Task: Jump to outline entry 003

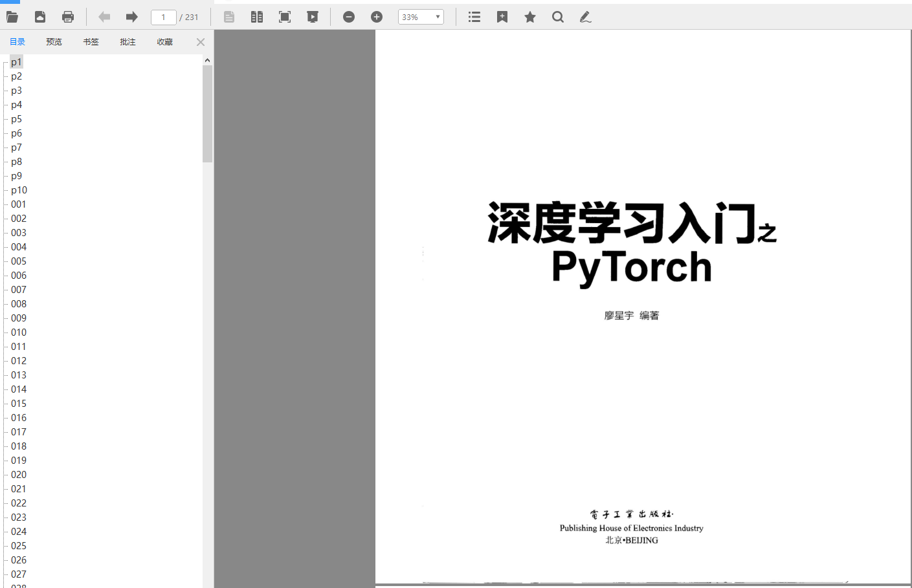Action: click(x=19, y=233)
